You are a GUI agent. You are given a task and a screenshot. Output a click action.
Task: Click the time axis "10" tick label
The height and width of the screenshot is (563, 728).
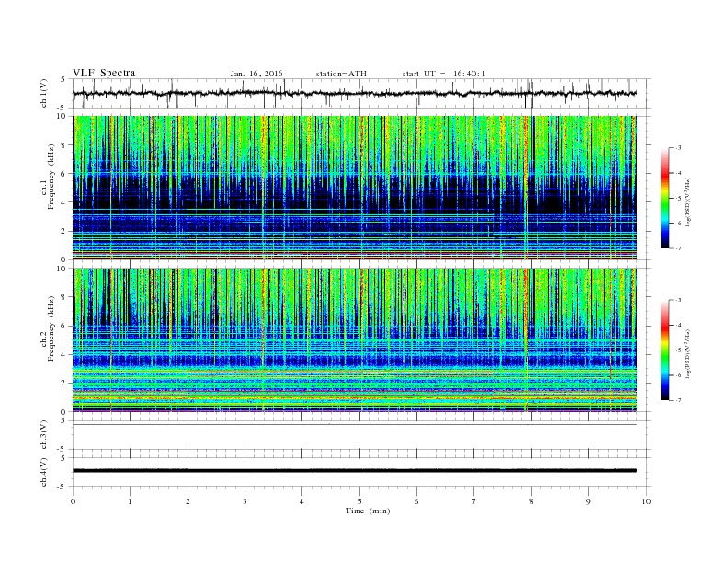[x=646, y=501]
